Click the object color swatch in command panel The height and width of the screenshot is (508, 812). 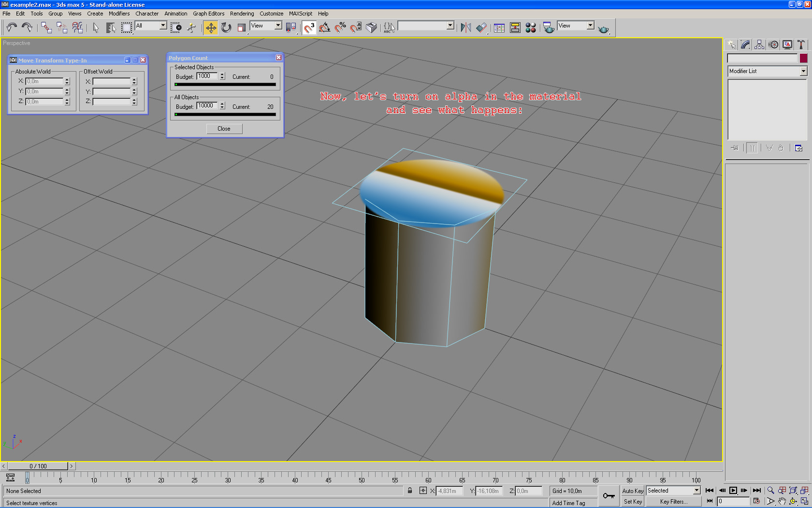tap(803, 58)
